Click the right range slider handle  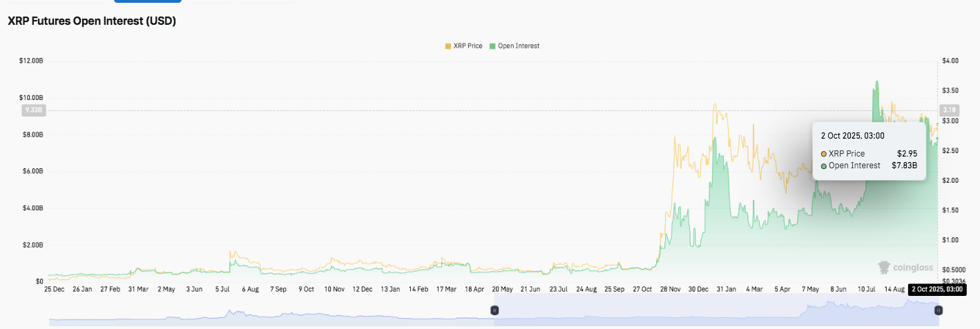[938, 310]
